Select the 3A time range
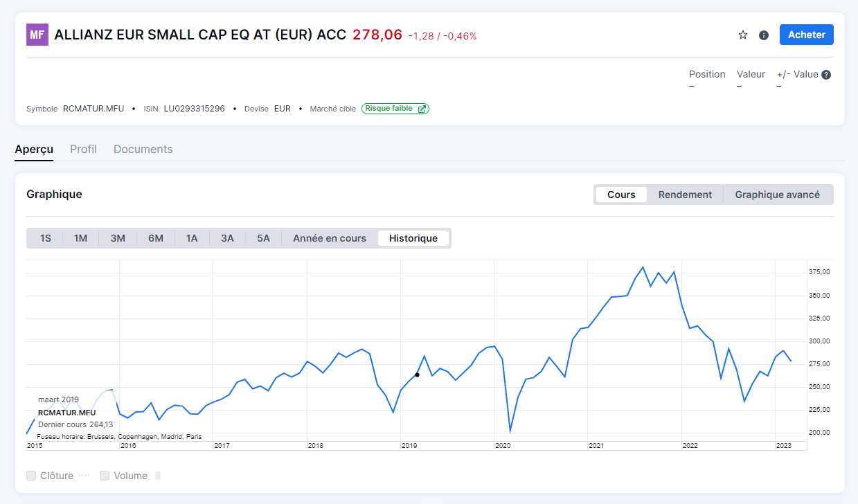The height and width of the screenshot is (504, 858). pyautogui.click(x=227, y=238)
